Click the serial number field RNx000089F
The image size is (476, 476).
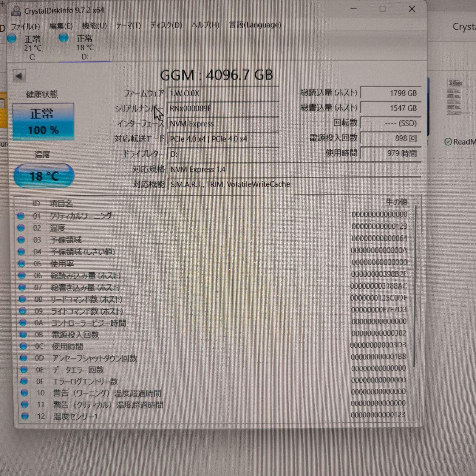[x=223, y=109]
